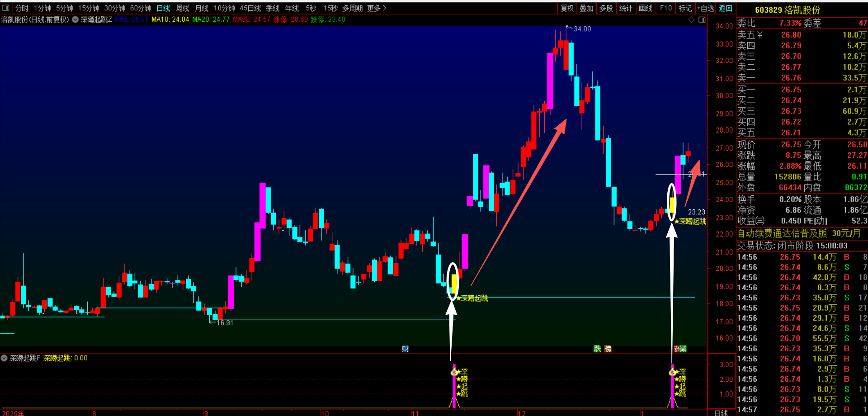Image resolution: width=868 pixels, height=416 pixels.
Task: Click the 统计 statistics button
Action: [x=626, y=8]
